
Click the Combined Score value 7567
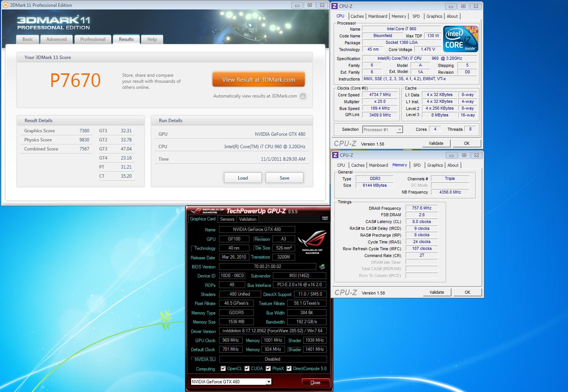84,149
